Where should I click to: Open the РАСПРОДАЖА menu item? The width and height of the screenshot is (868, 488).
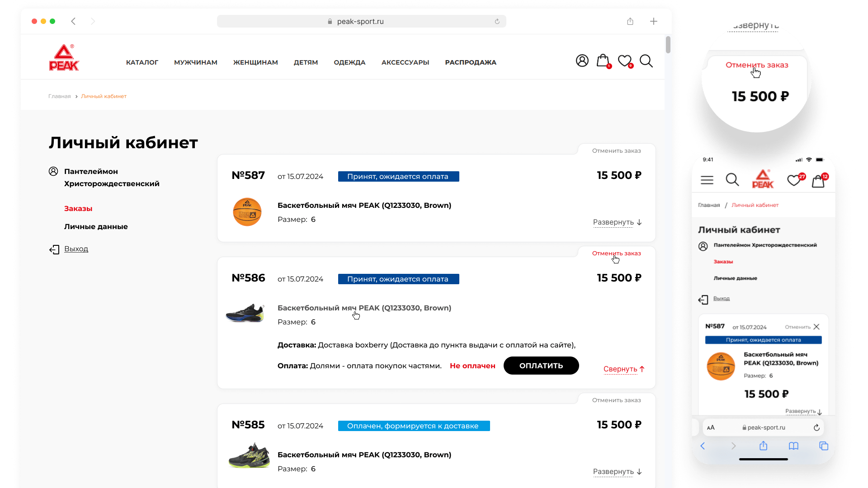pyautogui.click(x=471, y=62)
